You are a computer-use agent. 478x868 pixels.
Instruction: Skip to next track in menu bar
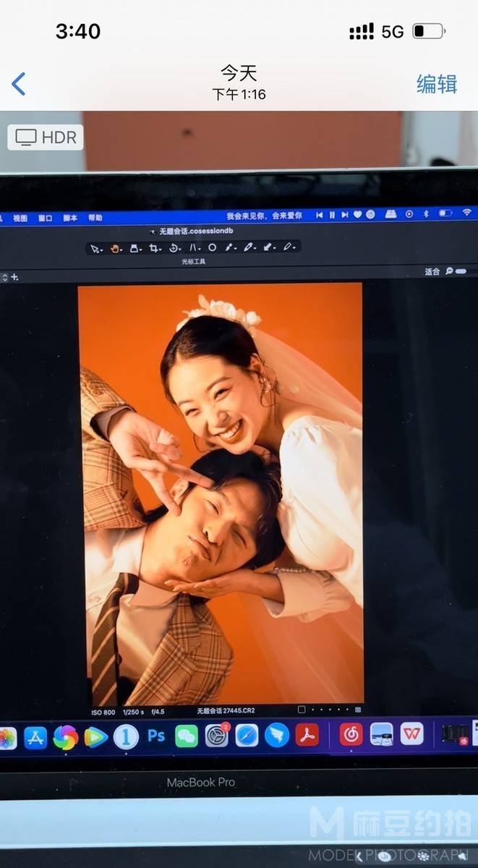point(345,215)
